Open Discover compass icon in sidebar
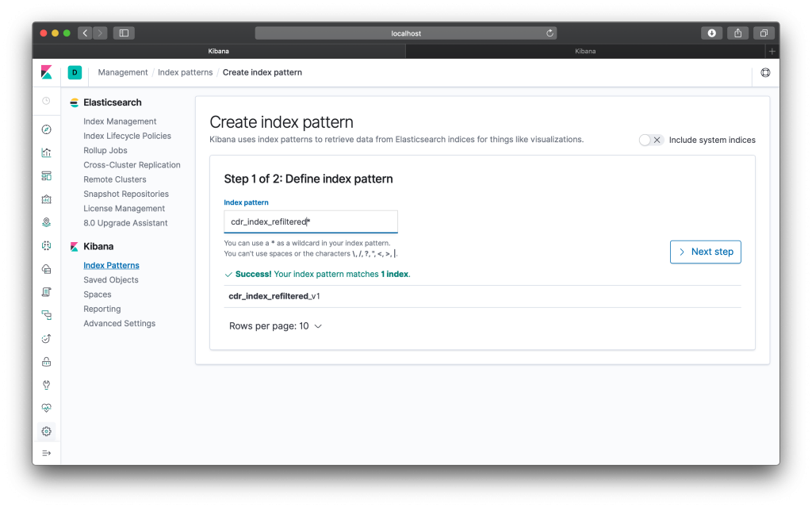This screenshot has height=508, width=812. pos(47,129)
